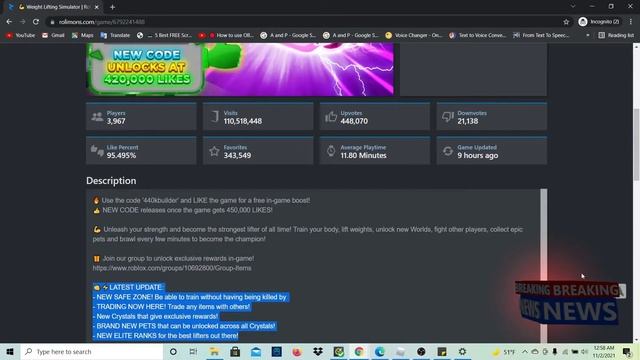
Task: Click the Average Playtime stopwatch icon
Action: click(331, 151)
